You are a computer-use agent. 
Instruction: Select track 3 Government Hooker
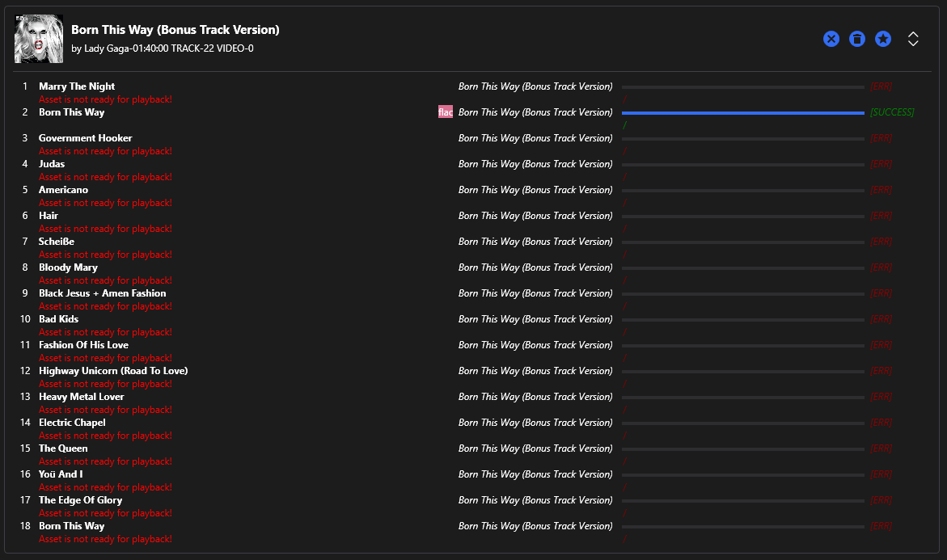pos(85,138)
